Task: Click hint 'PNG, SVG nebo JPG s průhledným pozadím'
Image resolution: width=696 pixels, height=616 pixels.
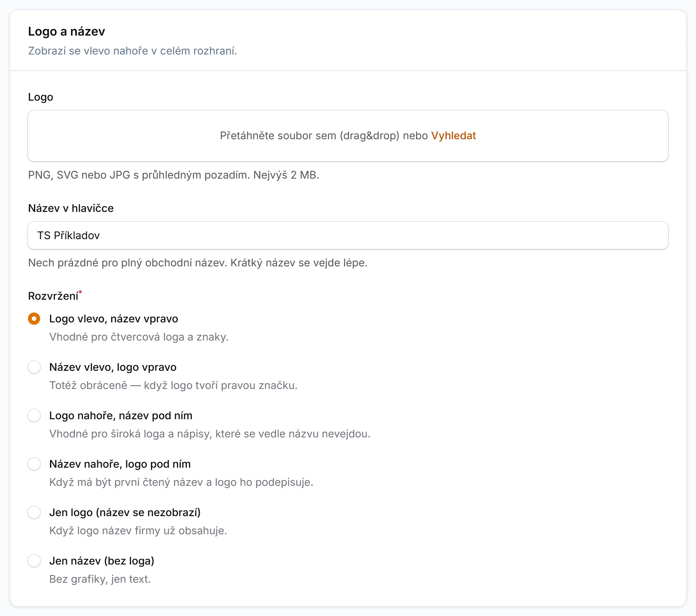Action: 138,175
